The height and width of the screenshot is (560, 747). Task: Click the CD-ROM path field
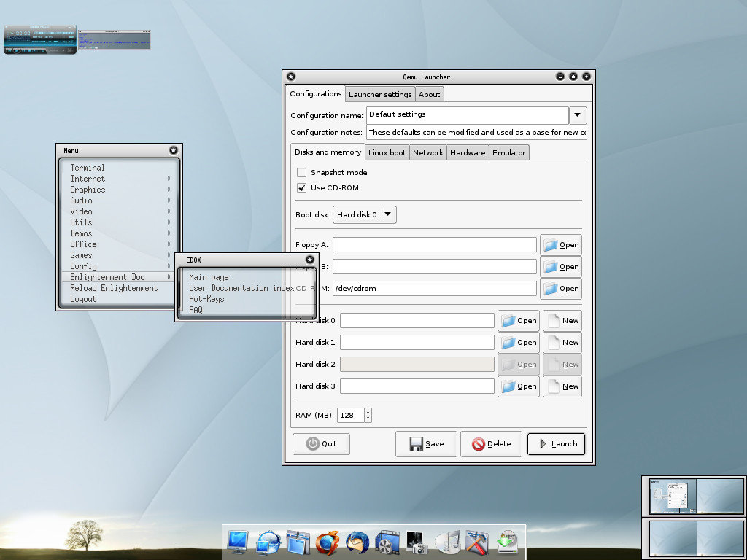[x=435, y=289]
